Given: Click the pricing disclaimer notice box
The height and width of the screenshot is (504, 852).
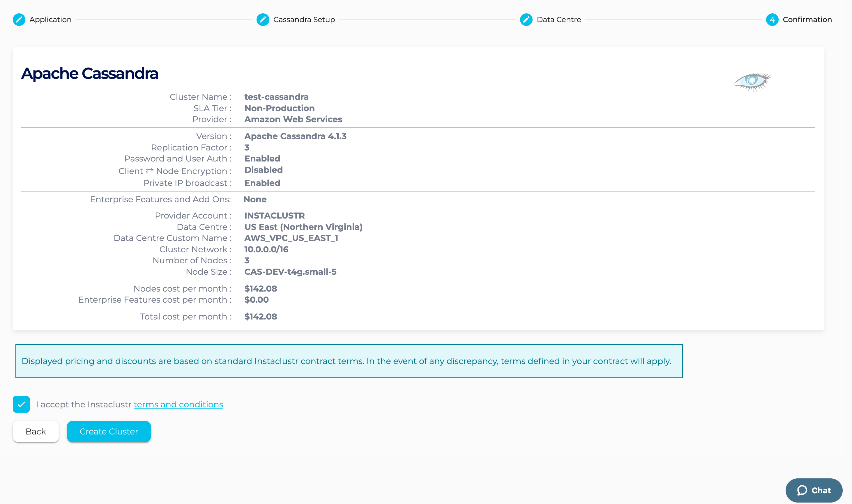Looking at the screenshot, I should 349,361.
